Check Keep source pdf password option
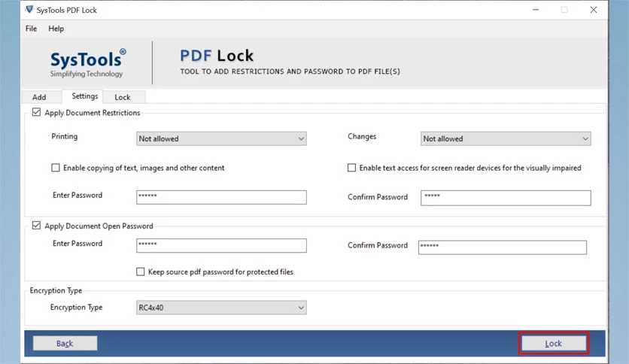This screenshot has height=364, width=629. pyautogui.click(x=141, y=271)
